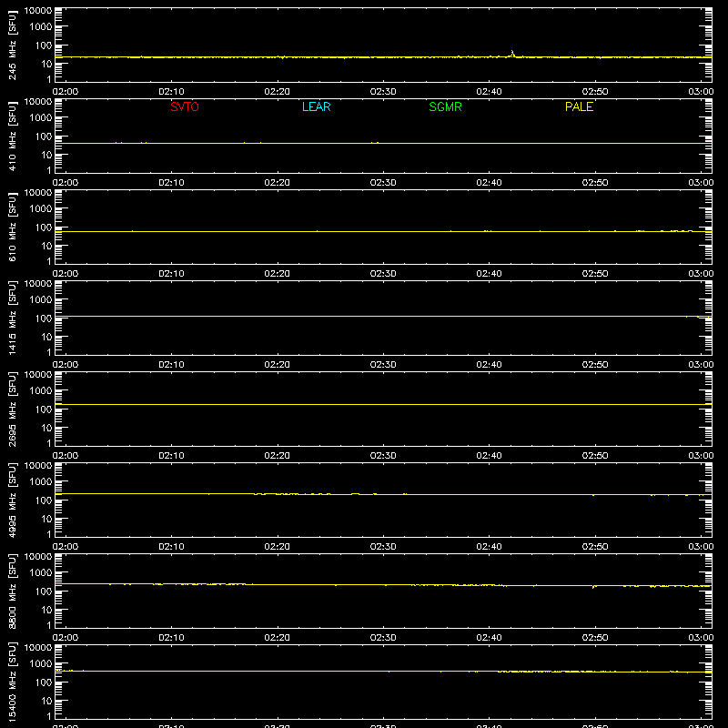This screenshot has height=728, width=728.
Task: Click the 10 y-axis value on 1415 MHz plot
Action: click(47, 337)
